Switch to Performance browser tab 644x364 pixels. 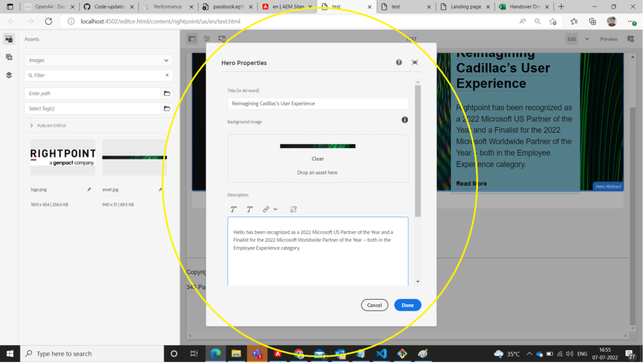pyautogui.click(x=169, y=6)
